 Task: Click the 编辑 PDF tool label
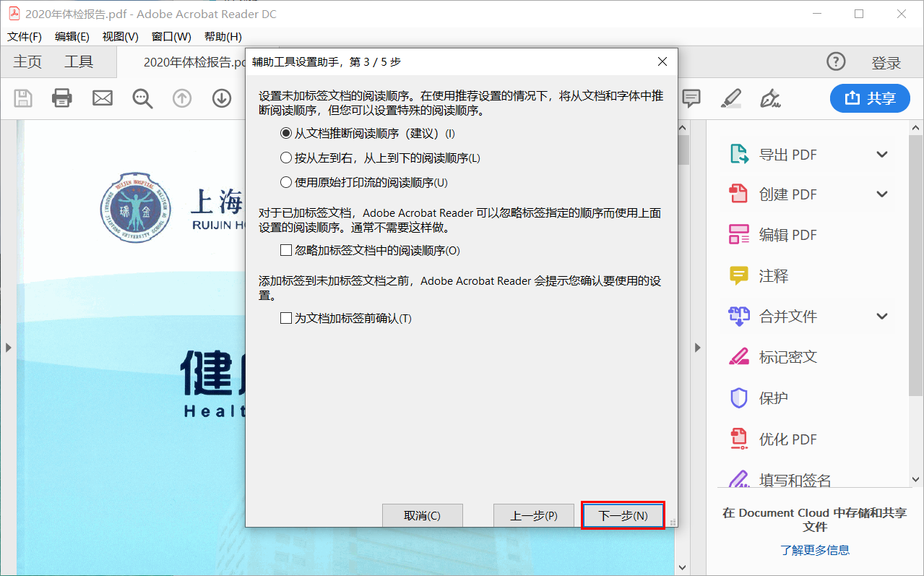pos(788,235)
